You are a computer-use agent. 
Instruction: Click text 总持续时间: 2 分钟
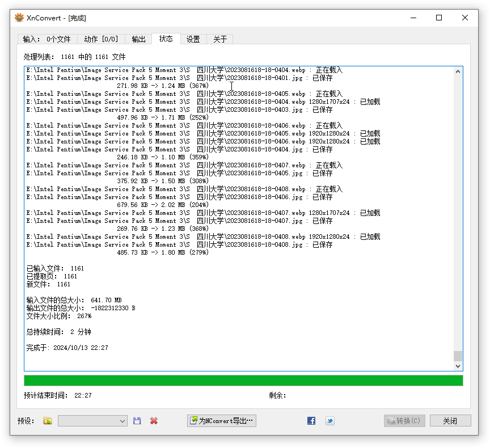pos(59,332)
